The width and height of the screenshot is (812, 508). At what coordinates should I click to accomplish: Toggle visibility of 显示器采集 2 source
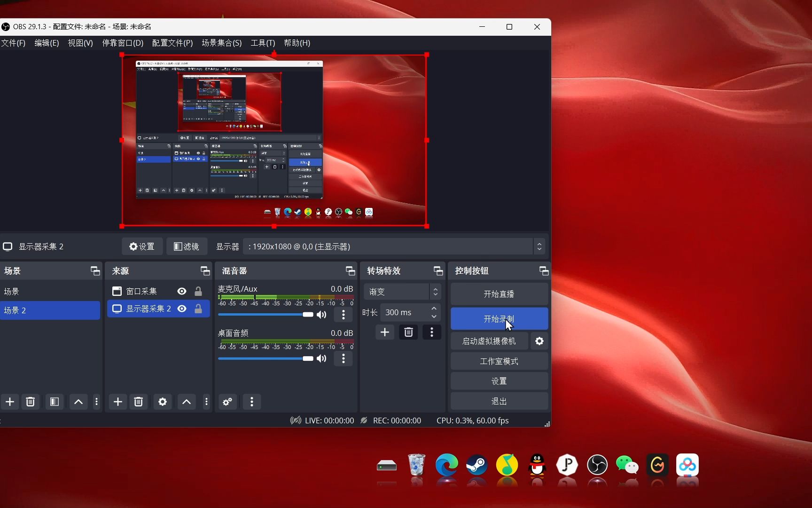coord(182,309)
